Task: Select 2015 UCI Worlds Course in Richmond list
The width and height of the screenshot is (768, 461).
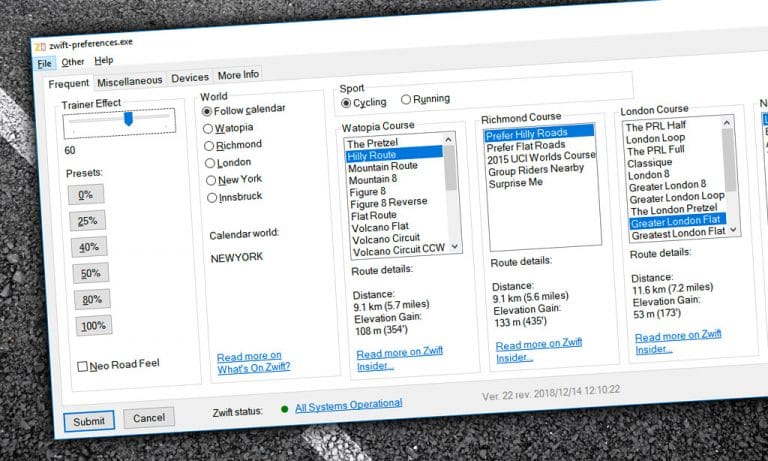Action: pyautogui.click(x=540, y=157)
